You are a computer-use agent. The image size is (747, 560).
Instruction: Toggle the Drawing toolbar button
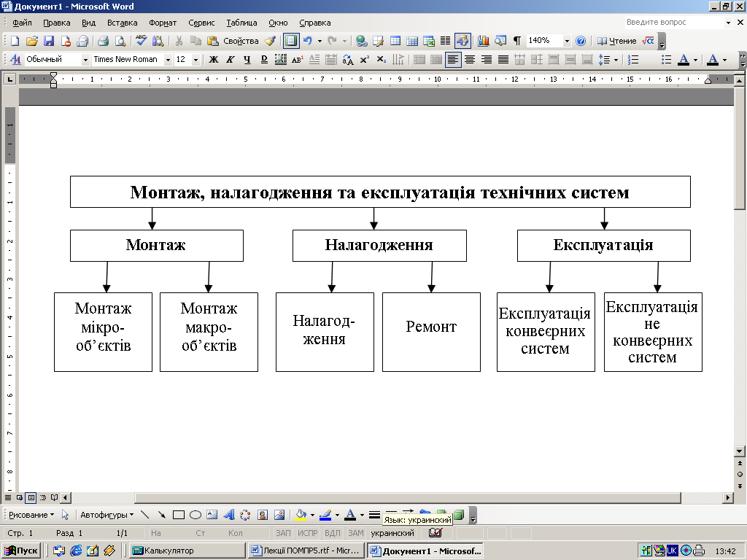point(462,41)
